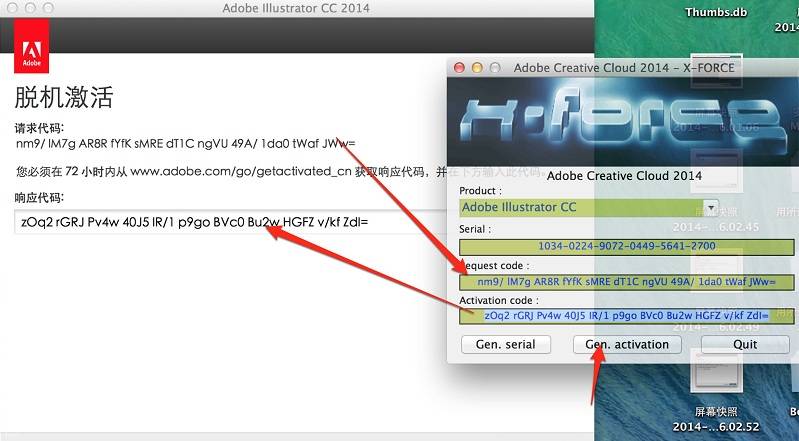Click the red Adobe logo
This screenshot has width=799, height=441.
click(x=30, y=48)
